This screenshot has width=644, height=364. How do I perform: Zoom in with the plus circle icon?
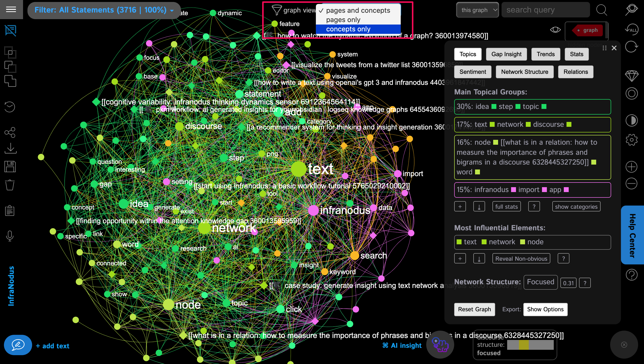point(631,167)
